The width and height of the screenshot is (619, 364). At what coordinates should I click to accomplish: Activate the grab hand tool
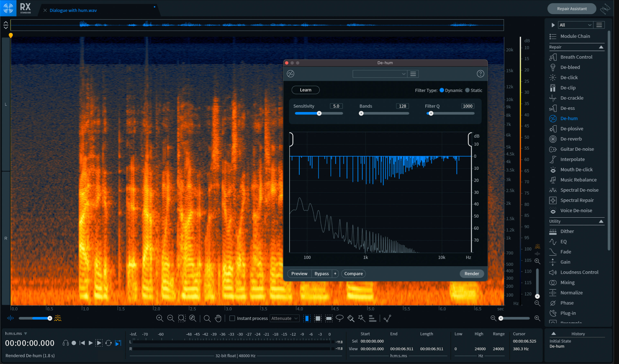(218, 318)
